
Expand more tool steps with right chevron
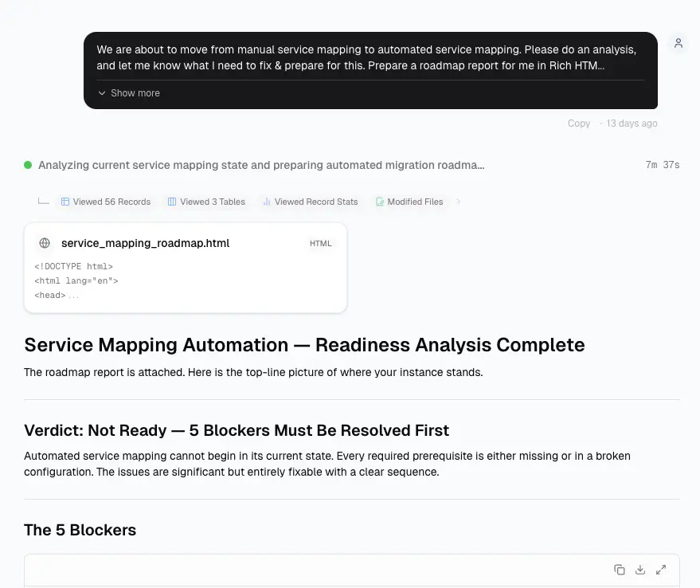459,202
